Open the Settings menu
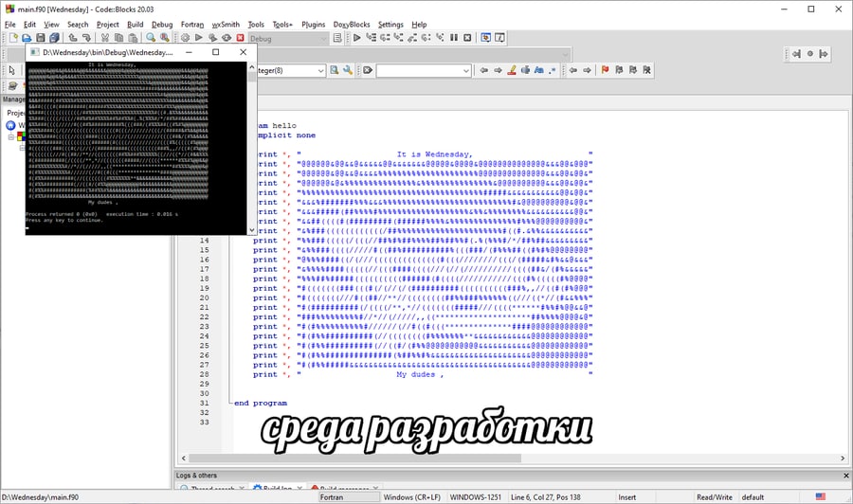This screenshot has width=853, height=504. 390,25
